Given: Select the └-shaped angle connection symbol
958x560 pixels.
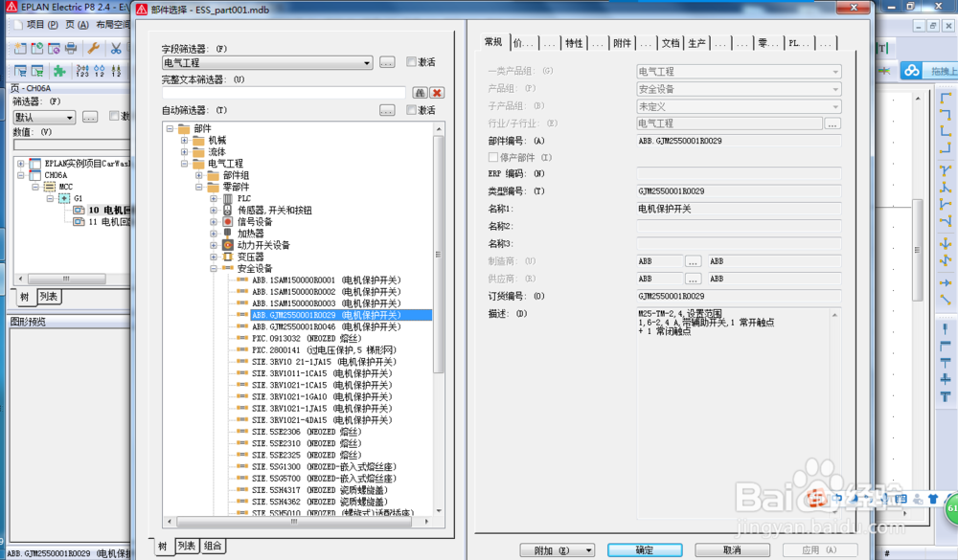Looking at the screenshot, I should 946,130.
